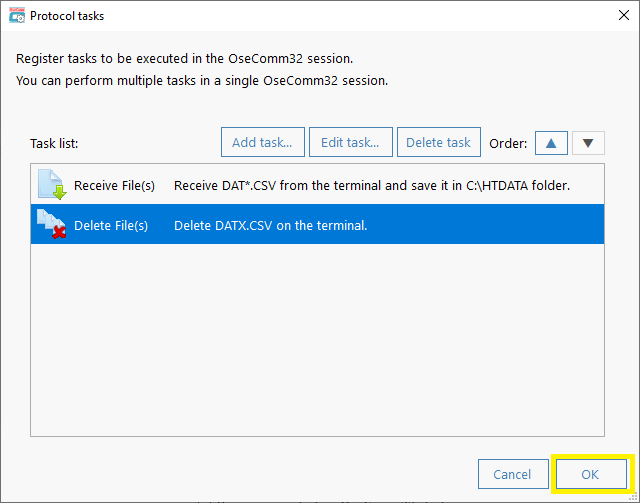Open the Add task dialog
Image resolution: width=640 pixels, height=503 pixels.
tap(262, 142)
